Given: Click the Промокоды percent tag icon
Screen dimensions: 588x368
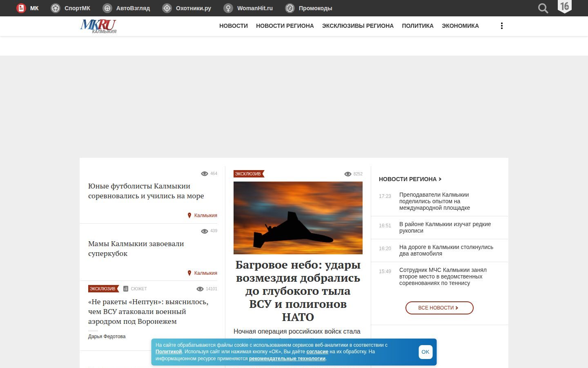Looking at the screenshot, I should coord(290,8).
